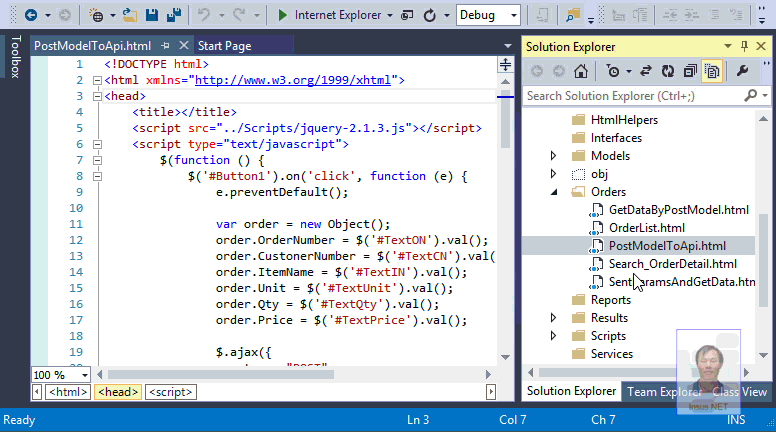Close the PostModelToApi.html tab
776x432 pixels.
184,46
